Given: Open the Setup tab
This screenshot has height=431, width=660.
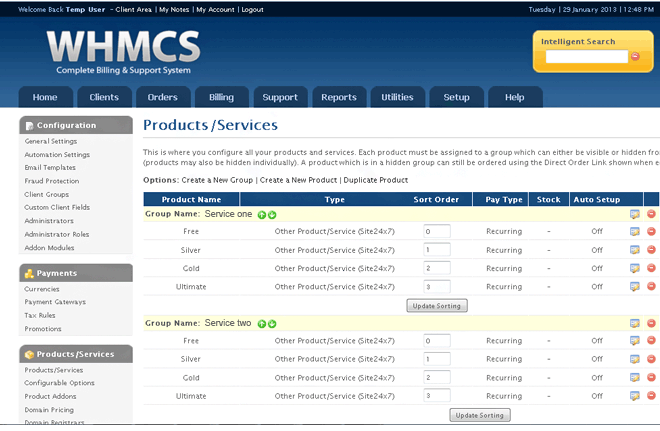Looking at the screenshot, I should (456, 97).
